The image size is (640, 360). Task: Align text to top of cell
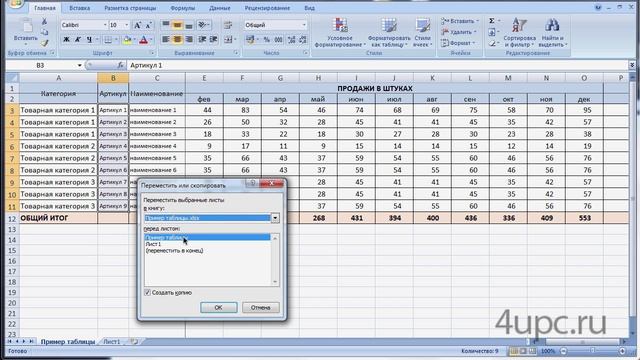[166, 25]
